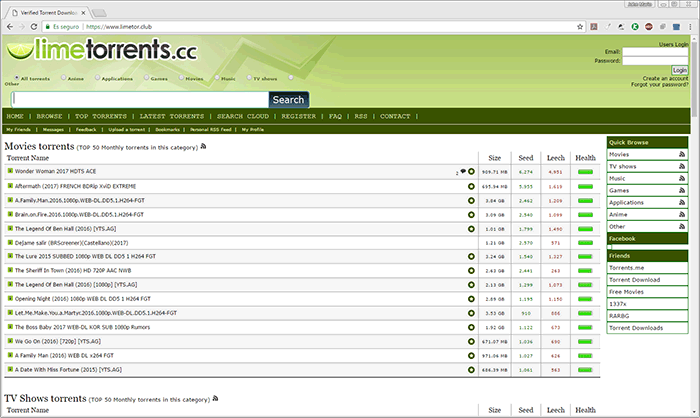Open LATEST TORRENTS in the nav bar
The width and height of the screenshot is (700, 418).
172,116
